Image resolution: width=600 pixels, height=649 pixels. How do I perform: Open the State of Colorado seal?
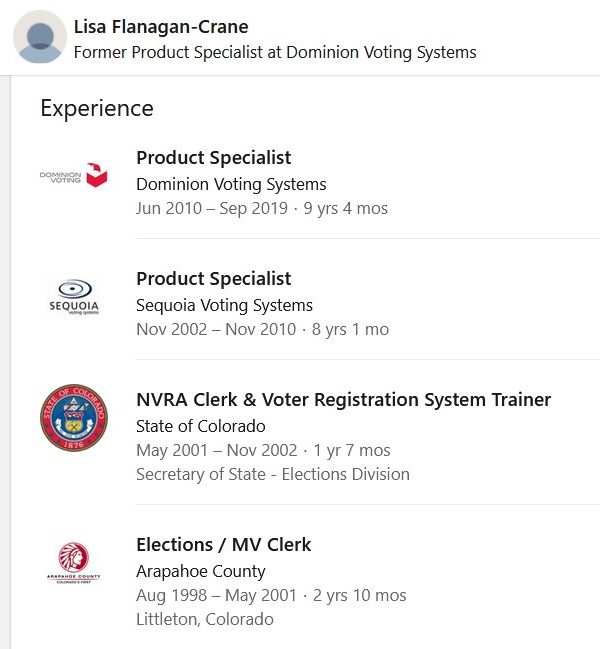73,417
